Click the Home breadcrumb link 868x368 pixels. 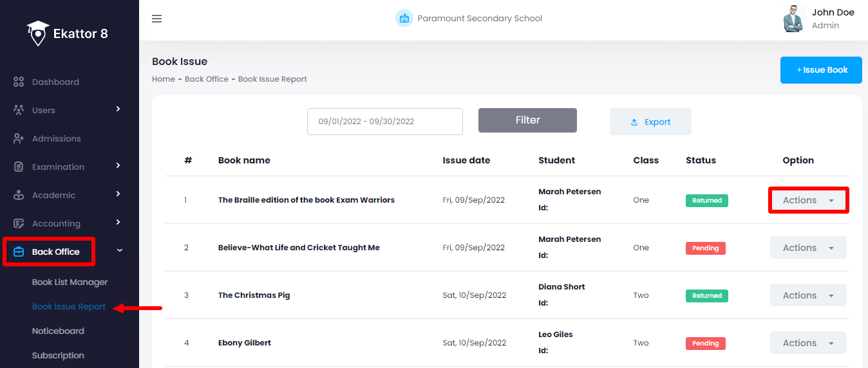click(x=164, y=79)
